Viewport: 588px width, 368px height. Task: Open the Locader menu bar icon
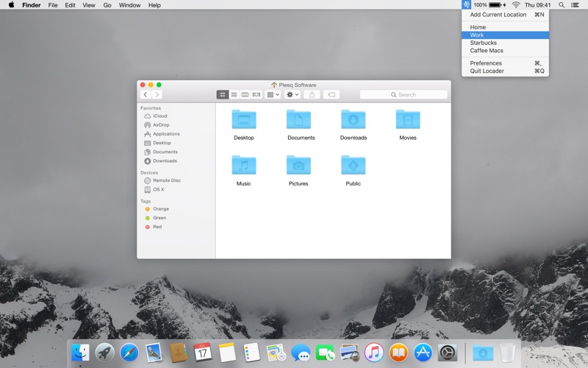pyautogui.click(x=466, y=5)
